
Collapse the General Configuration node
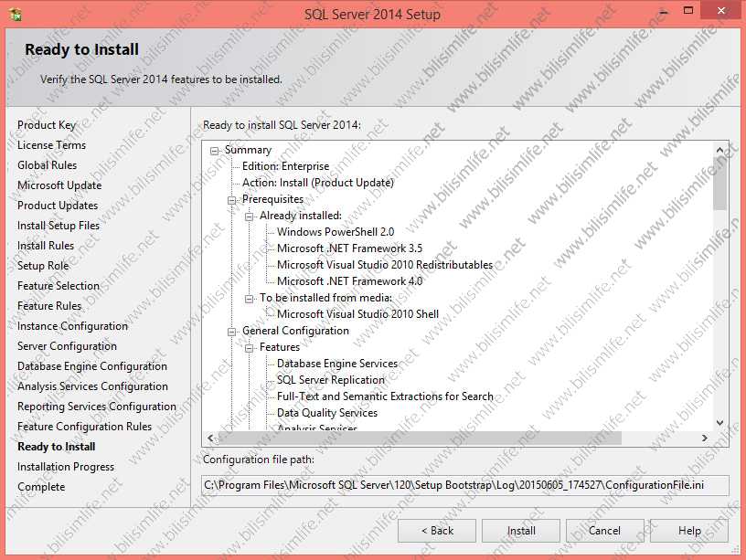pyautogui.click(x=231, y=332)
